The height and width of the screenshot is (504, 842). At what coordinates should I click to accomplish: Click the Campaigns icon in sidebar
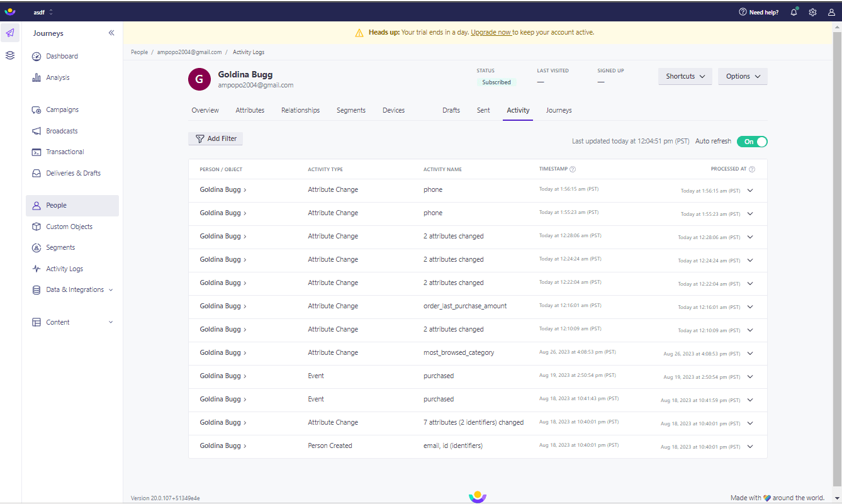pos(36,109)
